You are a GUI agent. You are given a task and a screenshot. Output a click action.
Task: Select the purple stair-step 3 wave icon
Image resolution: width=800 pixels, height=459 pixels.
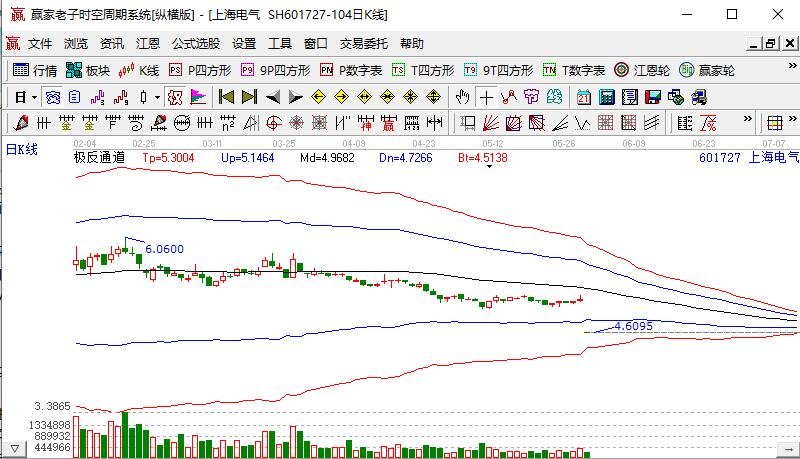click(97, 97)
